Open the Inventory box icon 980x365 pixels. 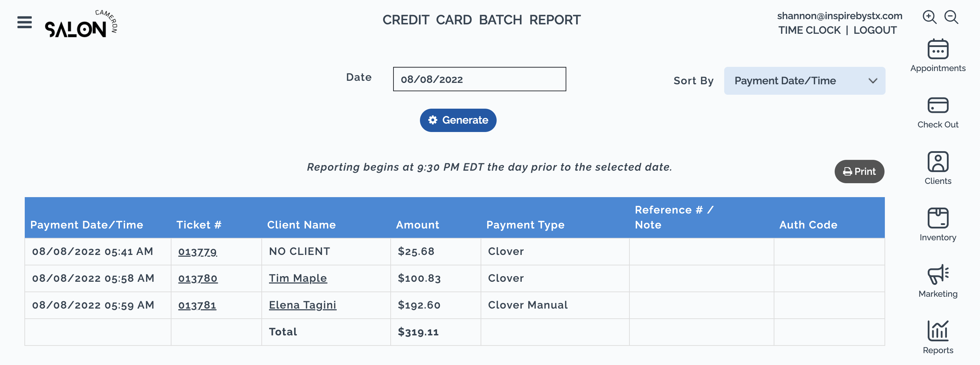[x=937, y=218]
